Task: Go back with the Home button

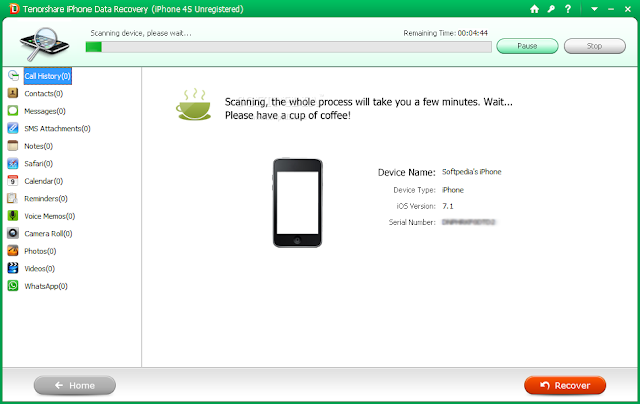Action: click(75, 385)
